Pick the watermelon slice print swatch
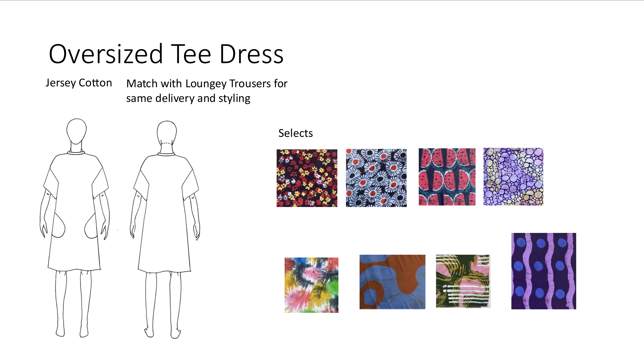Screen dimensions: 644x362 coord(447,177)
